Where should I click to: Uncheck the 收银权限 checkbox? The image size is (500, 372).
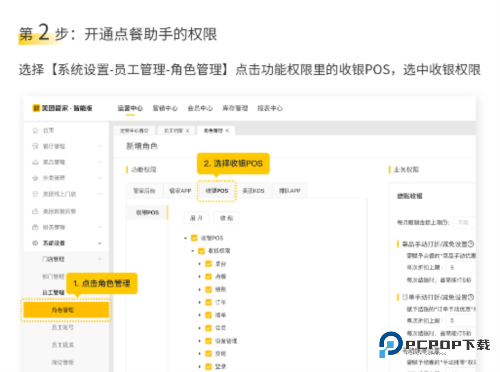201,251
